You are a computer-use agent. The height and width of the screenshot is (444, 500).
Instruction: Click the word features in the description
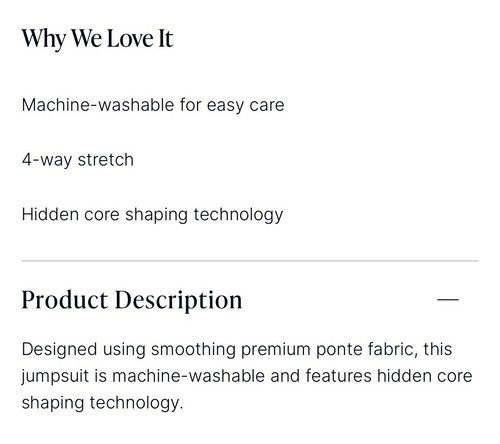pyautogui.click(x=338, y=376)
